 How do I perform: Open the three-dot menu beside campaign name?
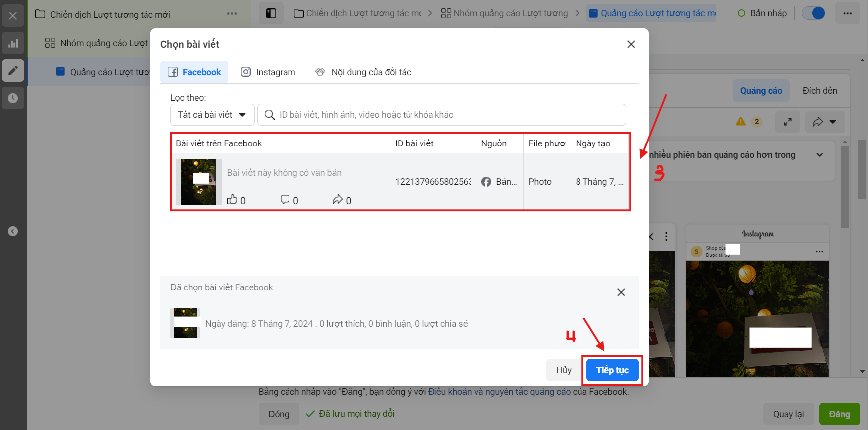point(232,14)
